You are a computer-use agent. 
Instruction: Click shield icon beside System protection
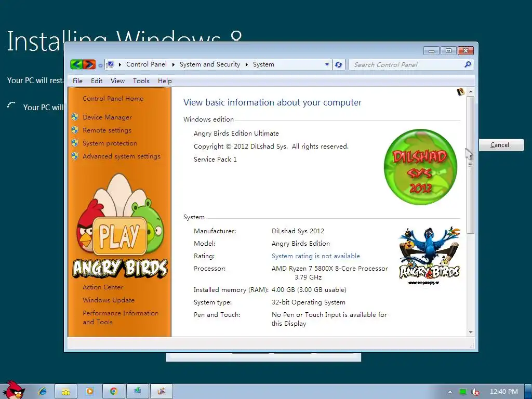[x=75, y=143]
